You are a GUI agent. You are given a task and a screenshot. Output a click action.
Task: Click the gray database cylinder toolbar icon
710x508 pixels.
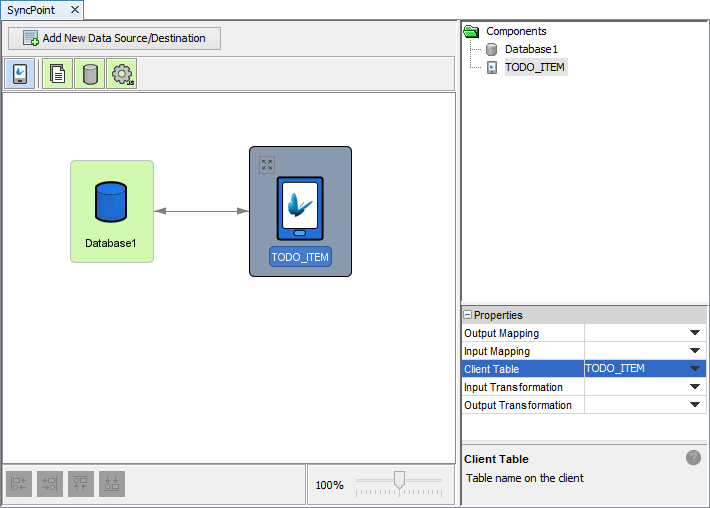(x=90, y=74)
